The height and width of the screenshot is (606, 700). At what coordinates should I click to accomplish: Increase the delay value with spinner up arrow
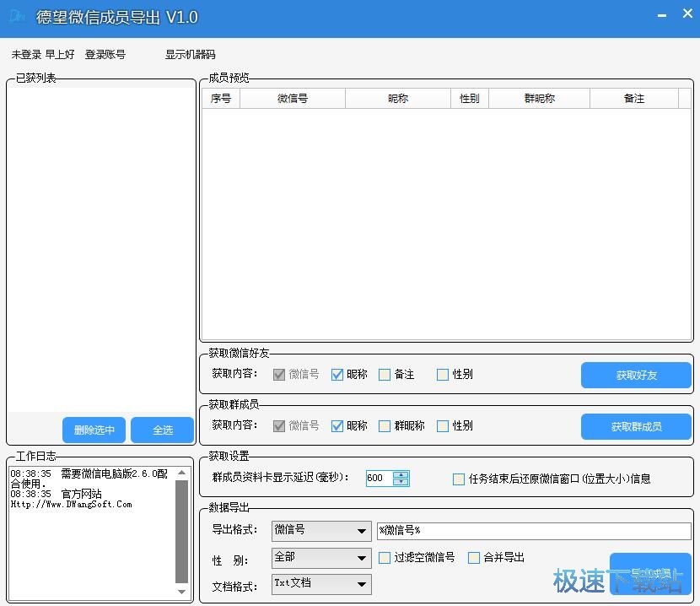(x=401, y=474)
